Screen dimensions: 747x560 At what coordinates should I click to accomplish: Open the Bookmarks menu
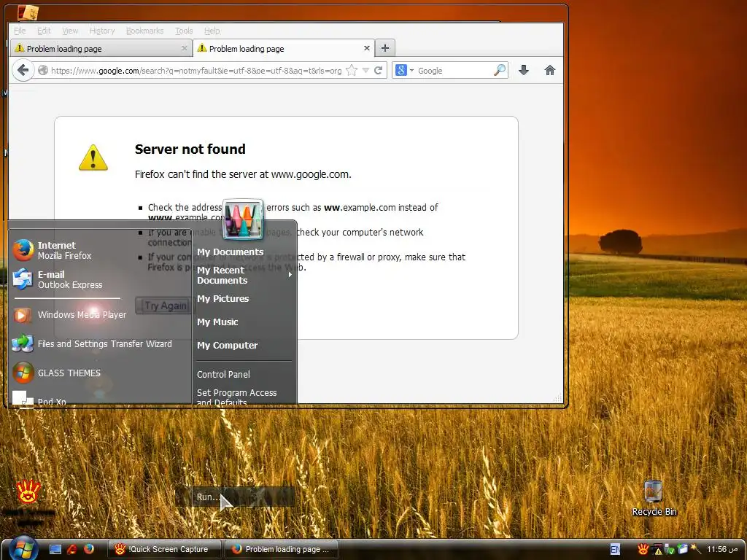(x=145, y=31)
